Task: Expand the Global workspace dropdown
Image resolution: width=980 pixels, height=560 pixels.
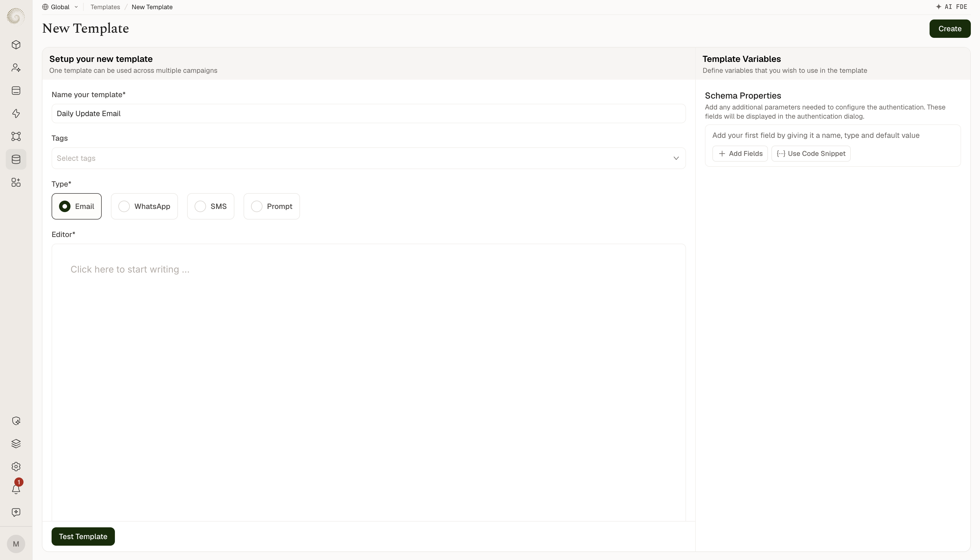Action: (60, 7)
